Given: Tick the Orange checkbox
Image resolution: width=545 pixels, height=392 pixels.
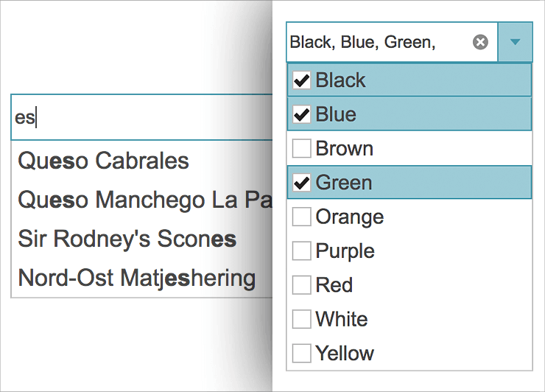Looking at the screenshot, I should tap(301, 217).
